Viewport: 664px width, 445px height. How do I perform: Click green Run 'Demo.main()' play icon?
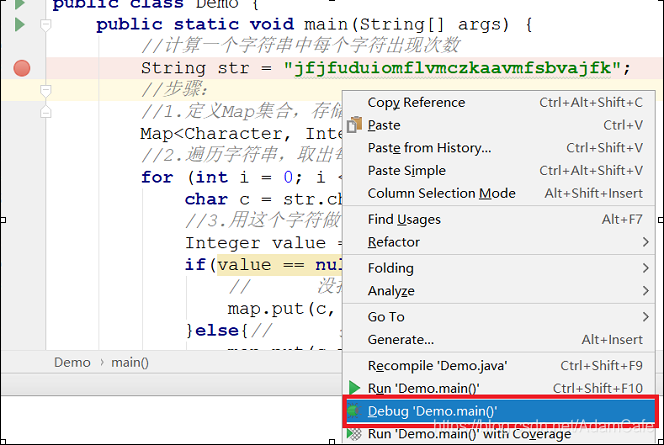(354, 388)
